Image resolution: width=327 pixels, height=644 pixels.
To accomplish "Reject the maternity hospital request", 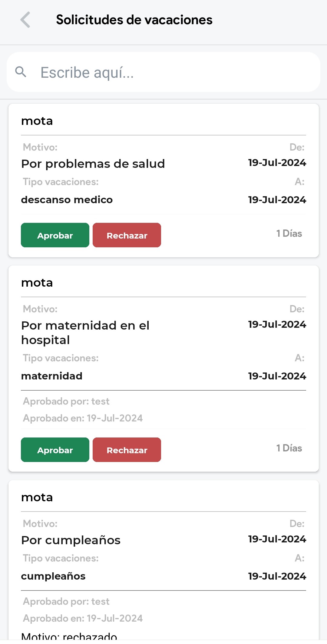I will (x=127, y=450).
